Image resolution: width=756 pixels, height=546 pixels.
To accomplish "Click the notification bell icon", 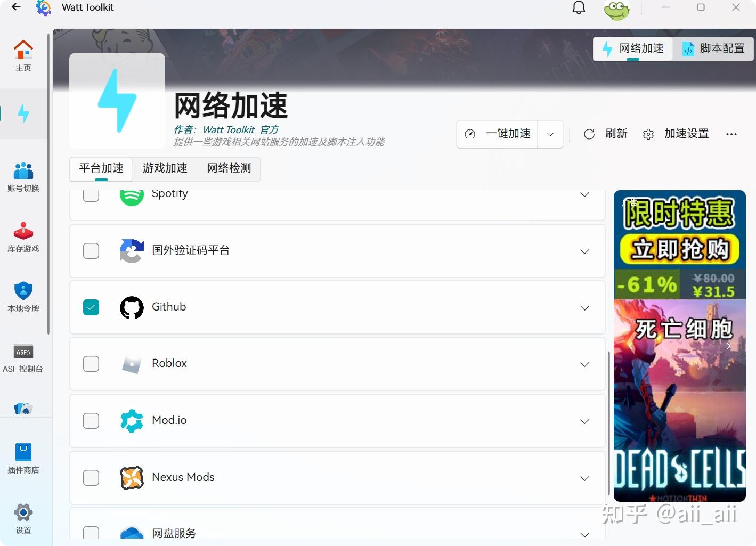I will (579, 7).
